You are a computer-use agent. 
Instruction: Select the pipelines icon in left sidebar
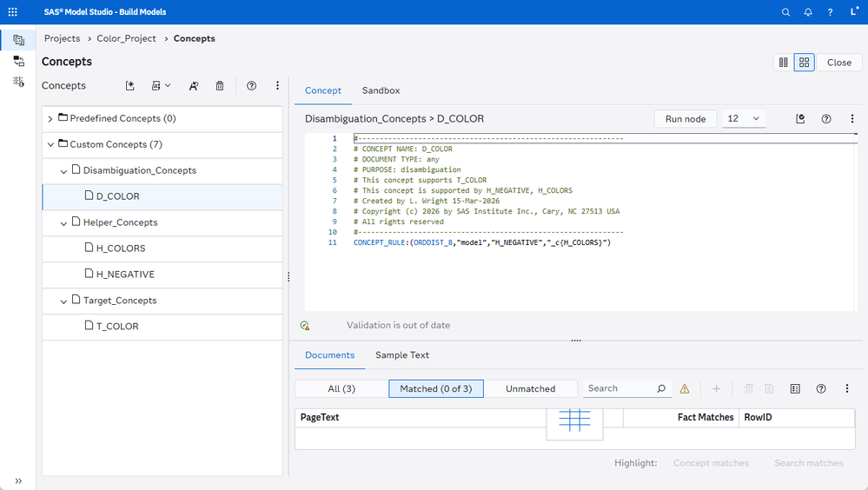point(18,61)
